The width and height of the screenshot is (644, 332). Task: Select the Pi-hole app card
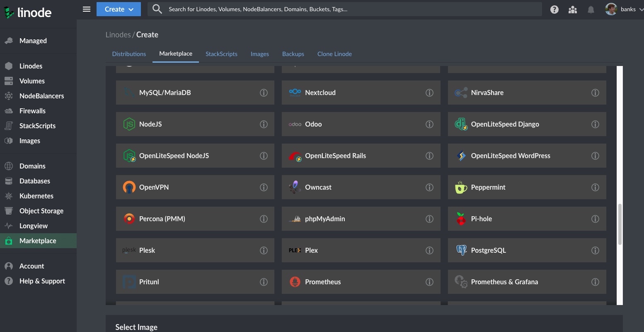[527, 219]
